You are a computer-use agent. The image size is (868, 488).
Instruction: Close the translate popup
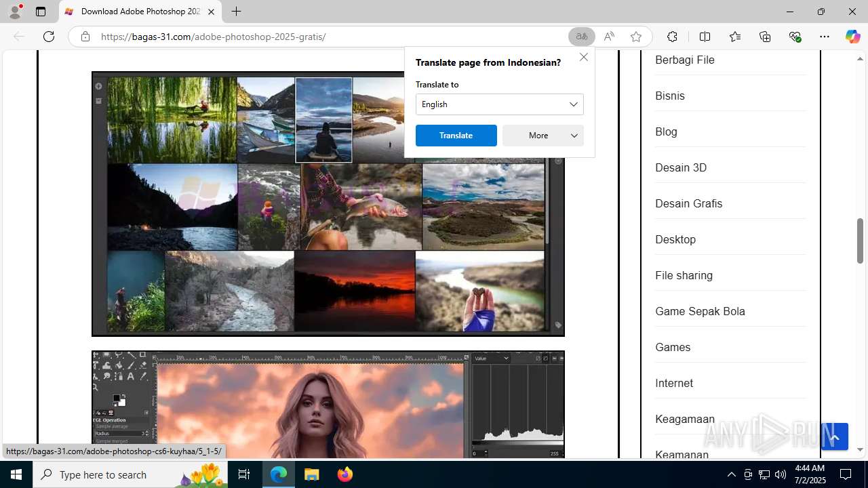coord(584,57)
